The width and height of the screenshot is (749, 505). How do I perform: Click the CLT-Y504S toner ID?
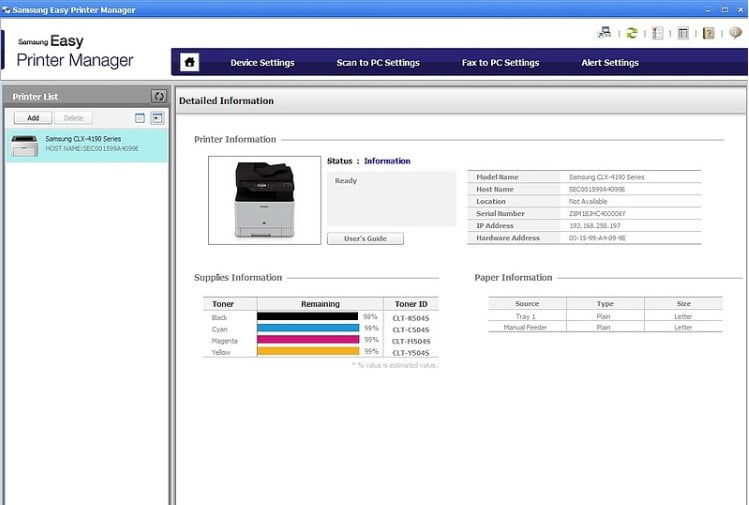[411, 353]
